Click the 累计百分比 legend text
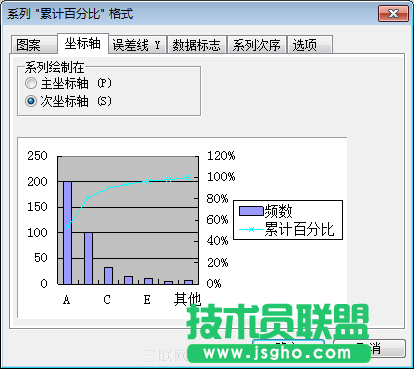This screenshot has width=414, height=369. click(299, 229)
